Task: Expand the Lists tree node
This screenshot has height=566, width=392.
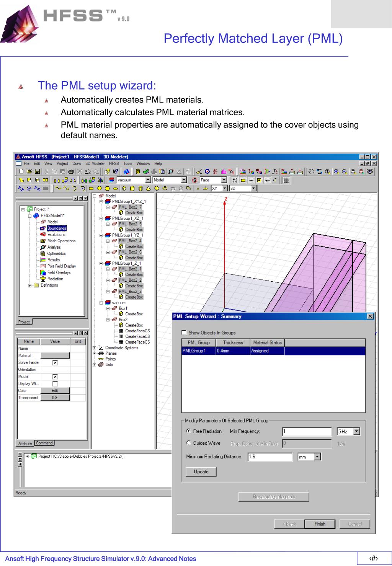Action: 95,365
